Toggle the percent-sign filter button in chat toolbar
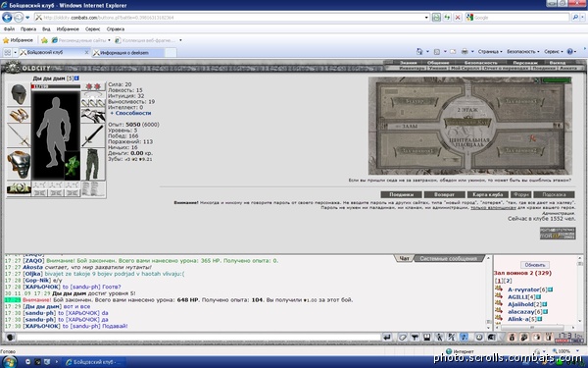Screen dimensions: 588x368 pyautogui.click(x=452, y=338)
